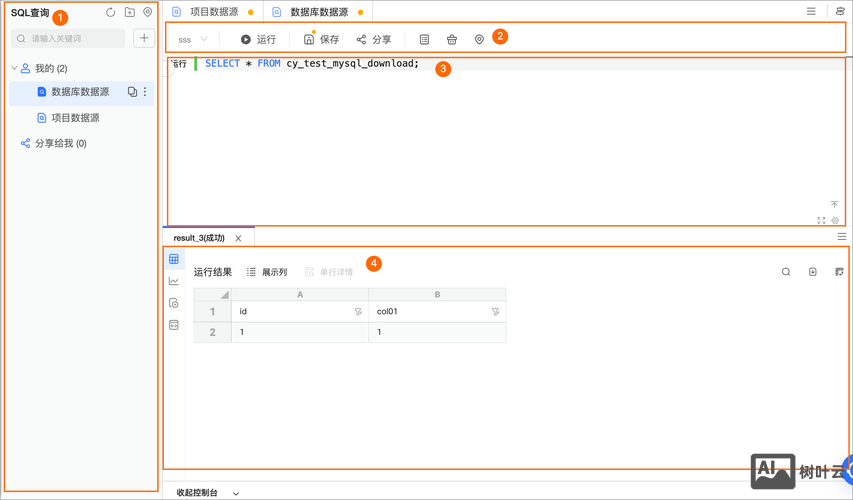Image resolution: width=853 pixels, height=500 pixels.
Task: Select 项目数据源 in the query tree
Action: 76,118
